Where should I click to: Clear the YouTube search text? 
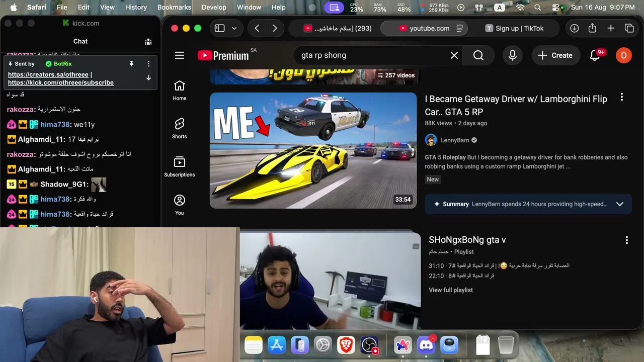click(x=454, y=55)
